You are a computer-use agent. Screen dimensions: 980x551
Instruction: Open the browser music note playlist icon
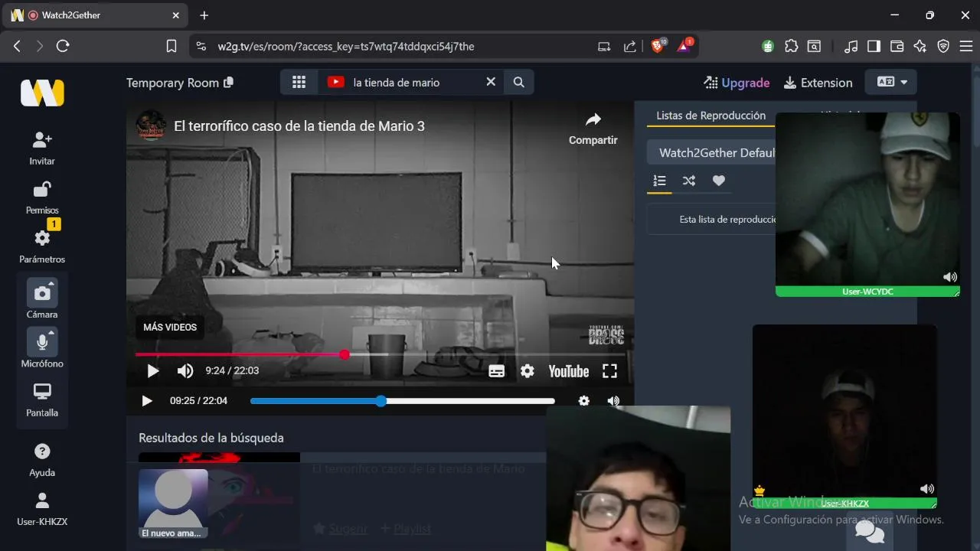click(x=851, y=47)
